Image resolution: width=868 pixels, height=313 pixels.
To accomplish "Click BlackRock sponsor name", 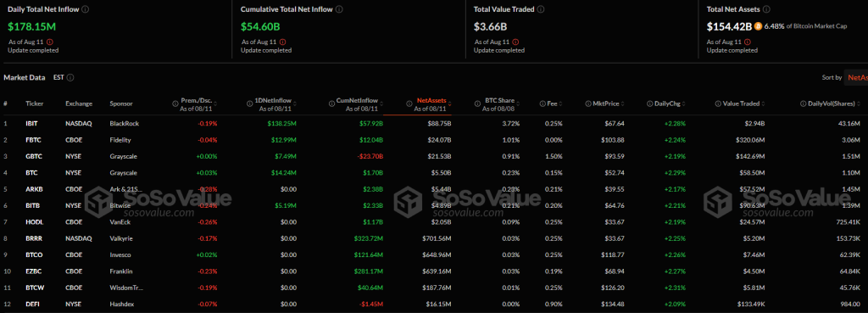I will 123,124.
